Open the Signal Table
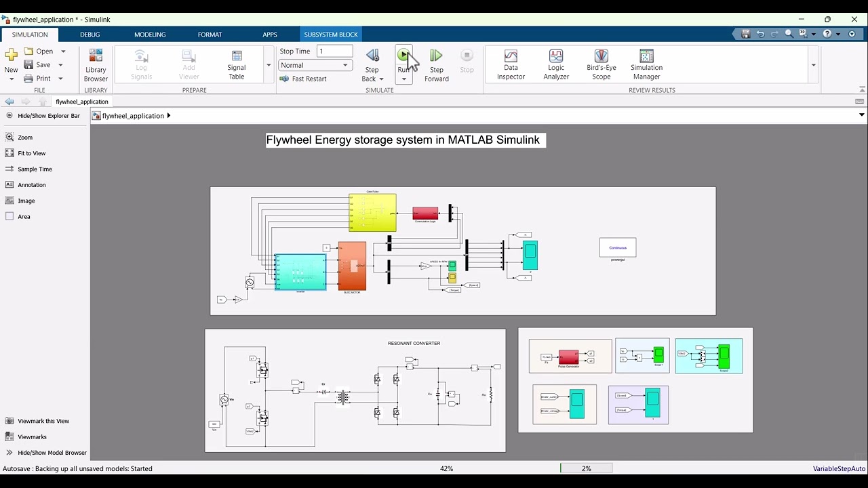This screenshot has width=868, height=488. (237, 65)
